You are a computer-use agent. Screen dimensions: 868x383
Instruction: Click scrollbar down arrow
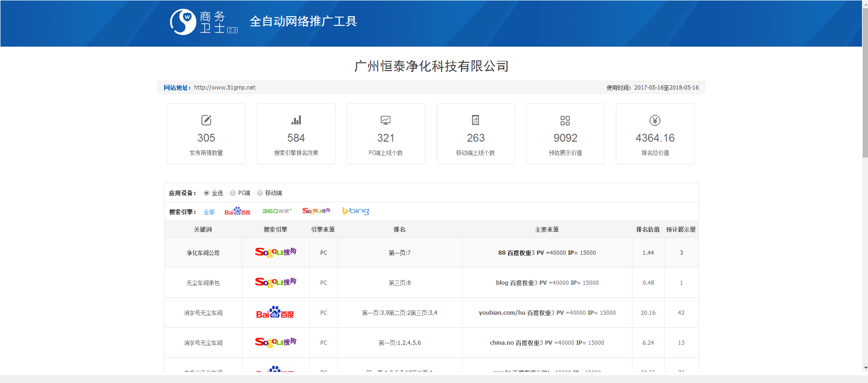(x=865, y=368)
